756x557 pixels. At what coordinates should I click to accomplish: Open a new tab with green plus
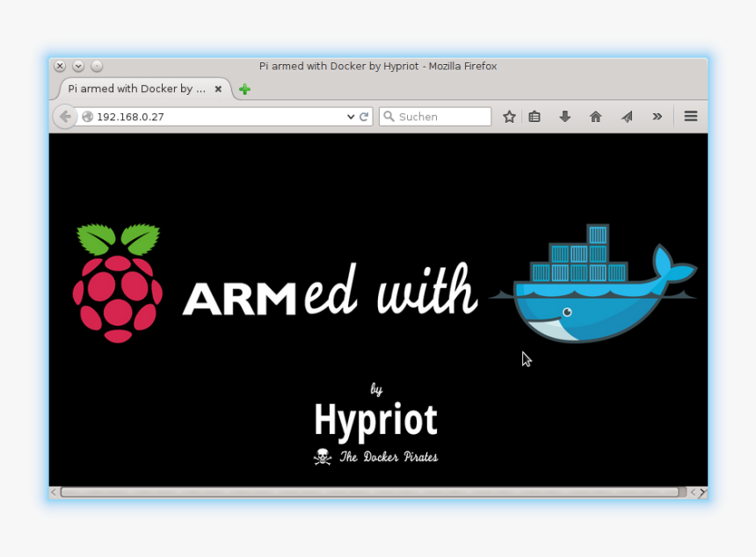244,89
